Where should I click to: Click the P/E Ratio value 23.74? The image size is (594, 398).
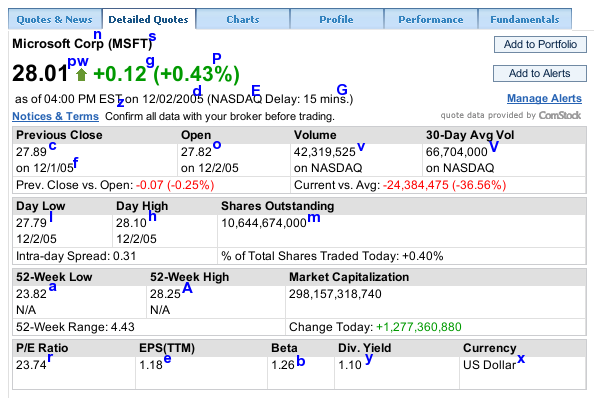31,365
